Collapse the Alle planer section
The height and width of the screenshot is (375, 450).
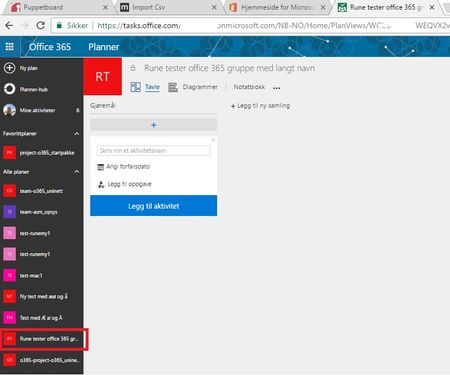point(77,172)
